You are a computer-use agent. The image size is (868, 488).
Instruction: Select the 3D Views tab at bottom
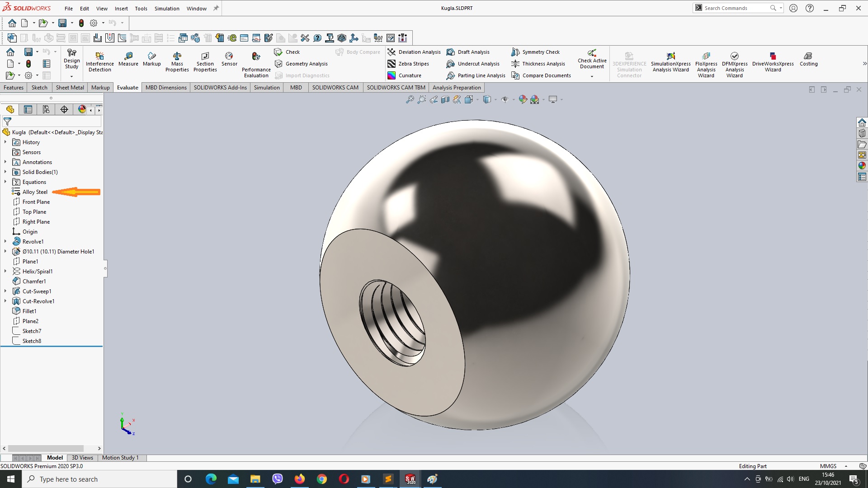coord(82,457)
